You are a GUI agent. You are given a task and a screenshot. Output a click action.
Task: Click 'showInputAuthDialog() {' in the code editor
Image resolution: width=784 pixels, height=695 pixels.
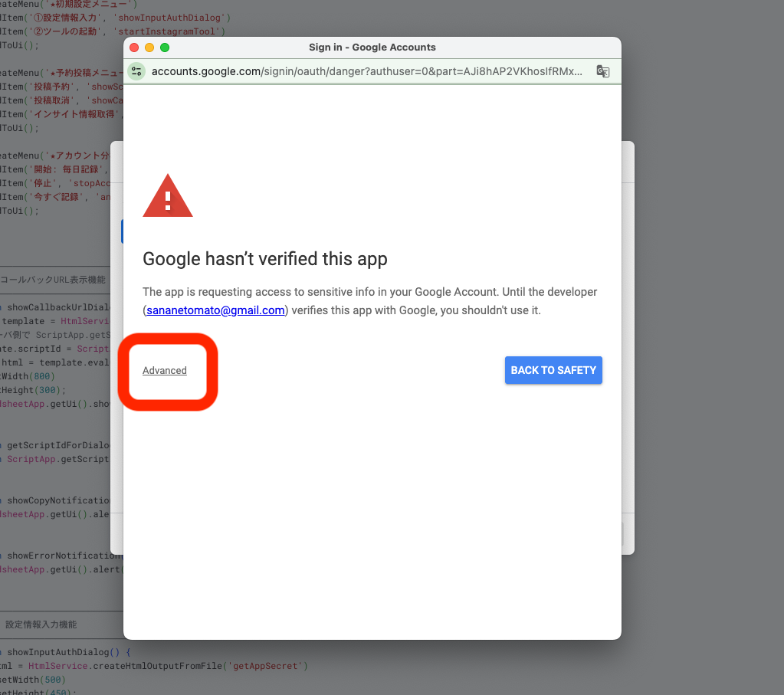[69, 652]
